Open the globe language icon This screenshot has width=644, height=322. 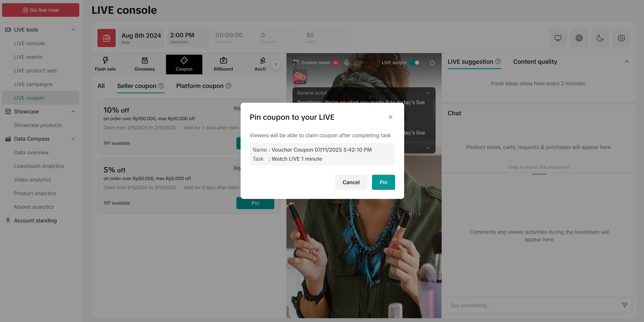pos(579,38)
